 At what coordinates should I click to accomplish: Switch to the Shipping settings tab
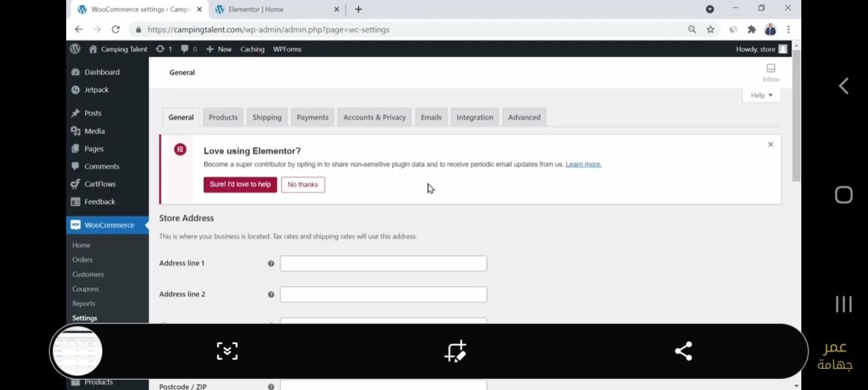pyautogui.click(x=267, y=118)
